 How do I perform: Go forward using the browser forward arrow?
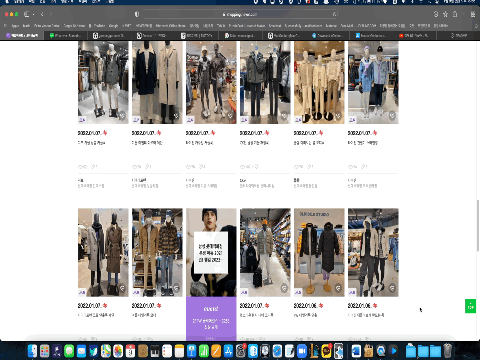pos(51,14)
